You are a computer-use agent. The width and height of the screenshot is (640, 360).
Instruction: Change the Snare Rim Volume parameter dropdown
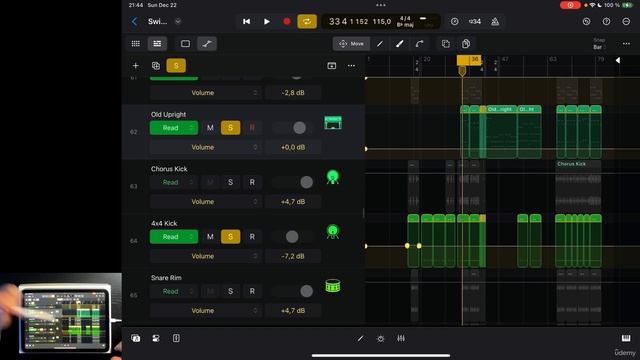point(206,311)
